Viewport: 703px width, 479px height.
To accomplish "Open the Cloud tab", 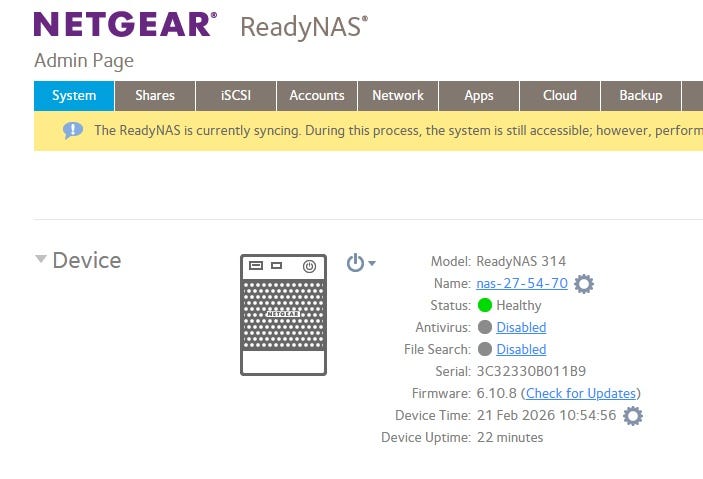I will coord(560,96).
